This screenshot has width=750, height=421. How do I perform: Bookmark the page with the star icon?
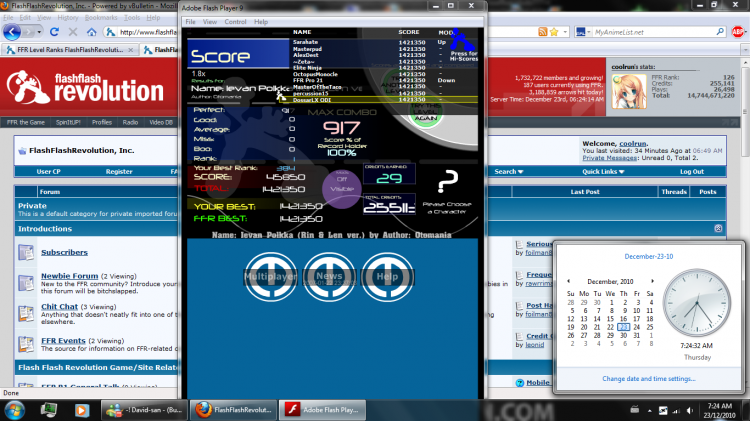click(x=554, y=32)
